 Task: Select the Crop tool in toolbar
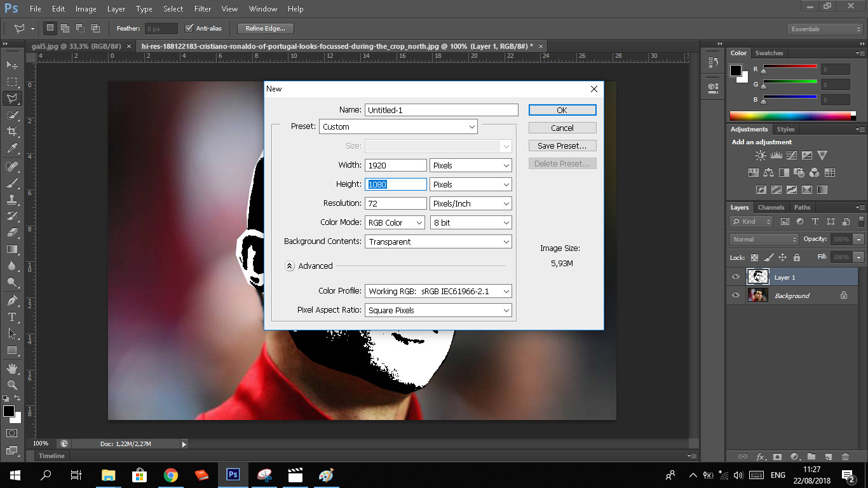(12, 132)
